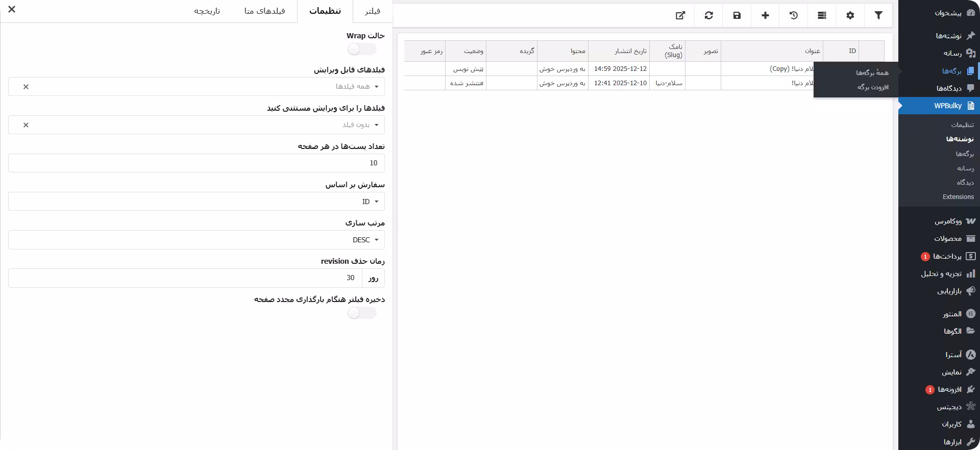Clear the 'همه فیلدها' editable fields selection
Image resolution: width=980 pixels, height=450 pixels.
click(26, 87)
